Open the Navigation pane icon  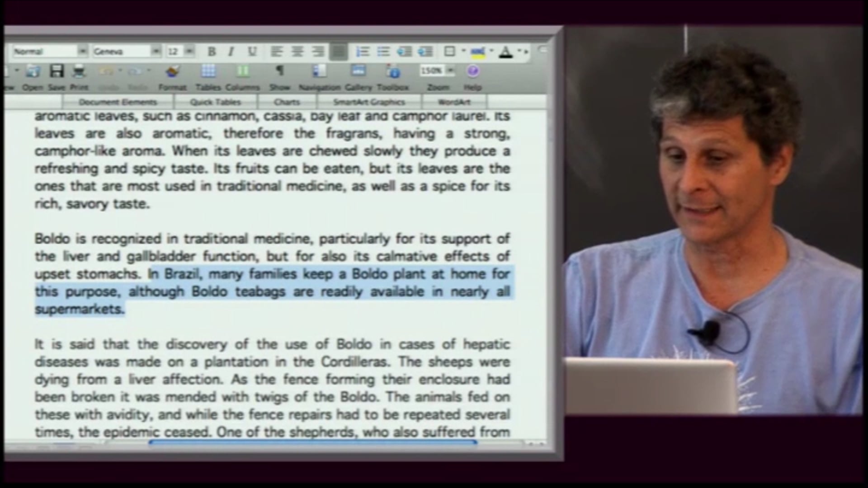pyautogui.click(x=320, y=71)
